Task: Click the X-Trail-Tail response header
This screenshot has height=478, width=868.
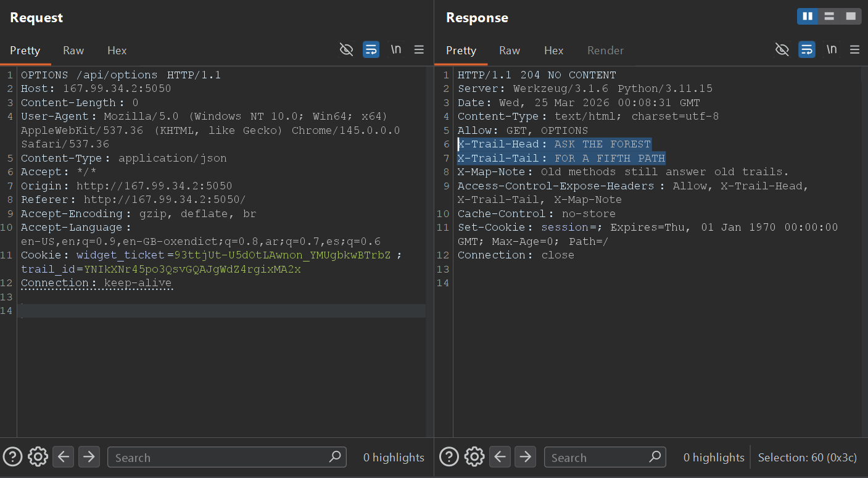Action: (561, 159)
